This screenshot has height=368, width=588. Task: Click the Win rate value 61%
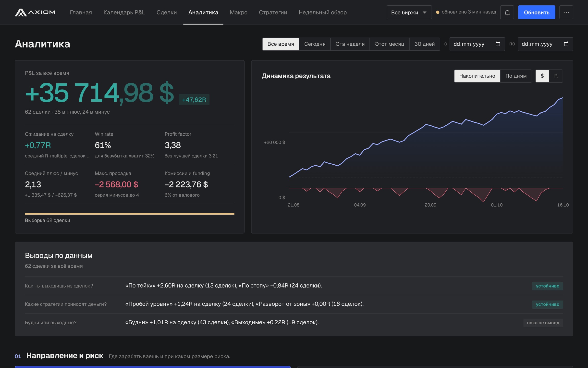(103, 145)
